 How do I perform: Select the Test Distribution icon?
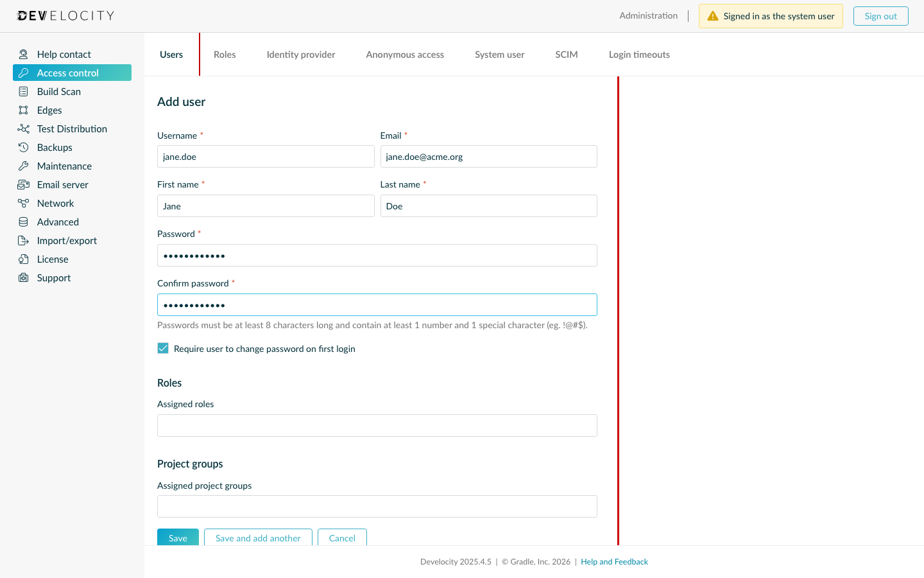pos(22,128)
